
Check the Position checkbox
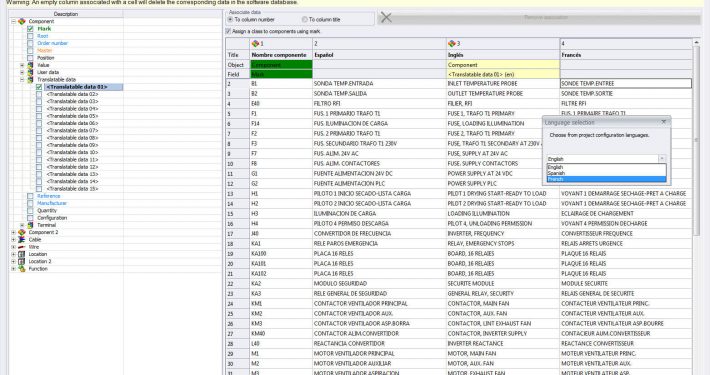coord(30,58)
